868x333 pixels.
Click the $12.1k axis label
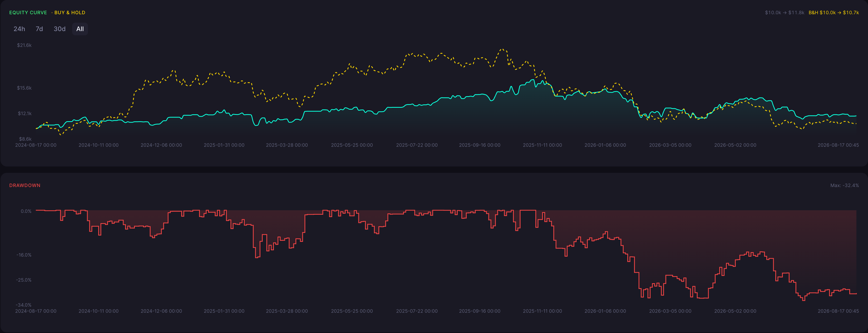click(24, 114)
